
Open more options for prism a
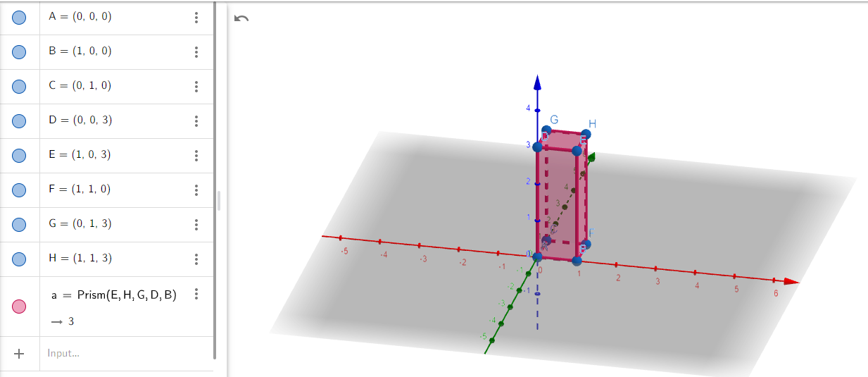coord(196,295)
